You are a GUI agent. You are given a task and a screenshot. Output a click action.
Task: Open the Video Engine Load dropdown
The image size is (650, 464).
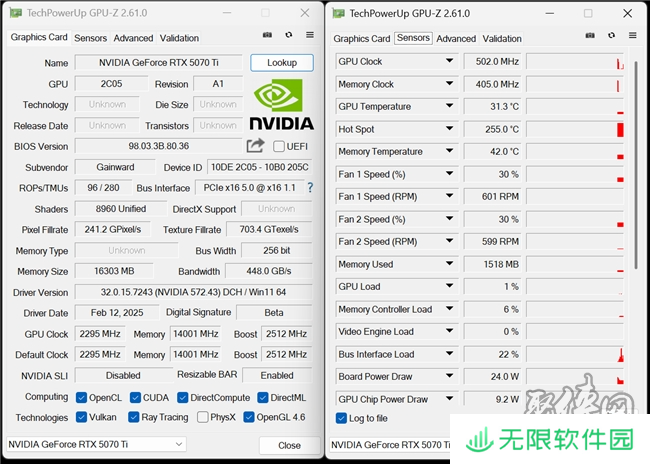[449, 331]
